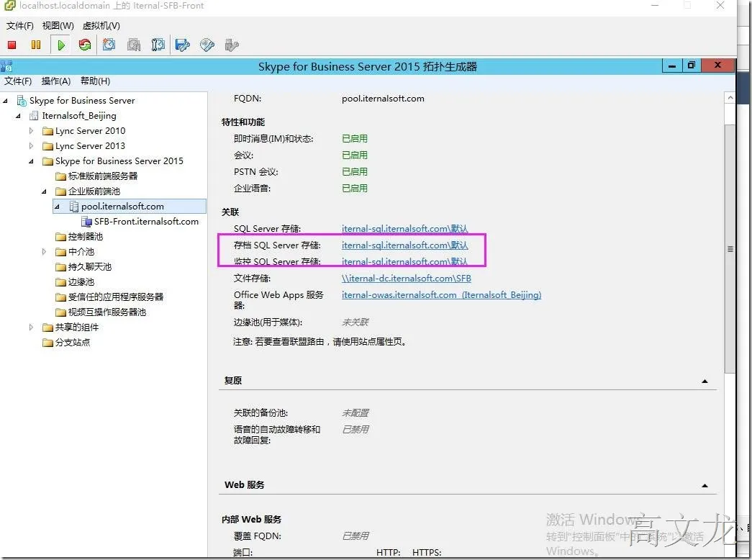Take a snapshot with the clock camera icon

point(109,45)
